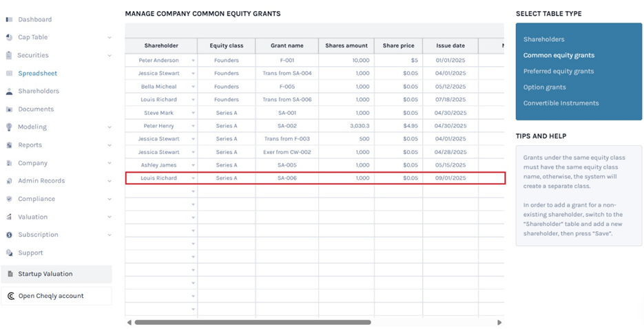This screenshot has width=644, height=329.
Task: Expand the Reports sidebar chevron
Action: (110, 145)
